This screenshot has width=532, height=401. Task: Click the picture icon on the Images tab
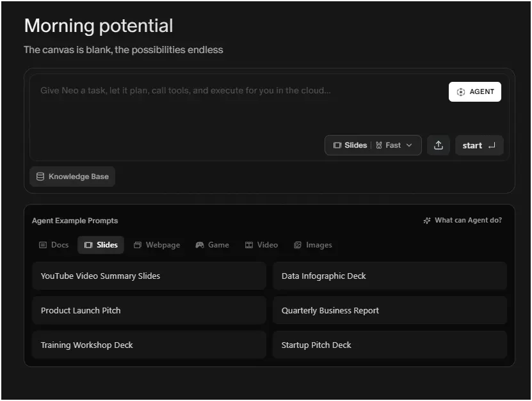pos(297,244)
